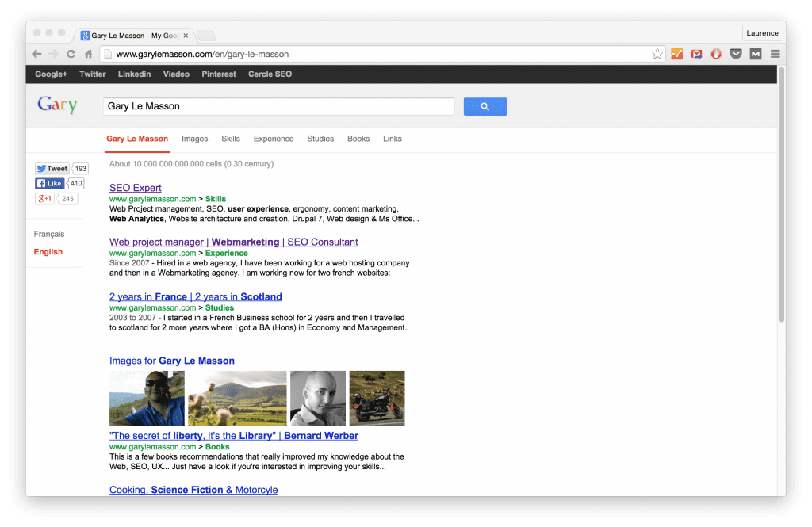Open Web project manager Webmarketing result

pyautogui.click(x=234, y=242)
